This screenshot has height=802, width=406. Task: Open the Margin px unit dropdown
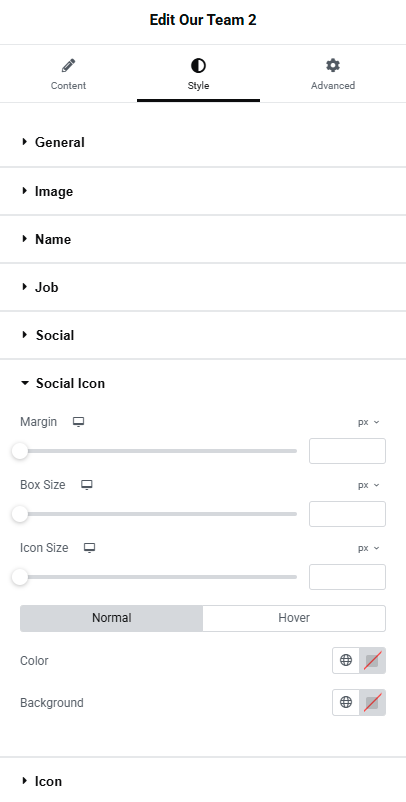(x=369, y=422)
